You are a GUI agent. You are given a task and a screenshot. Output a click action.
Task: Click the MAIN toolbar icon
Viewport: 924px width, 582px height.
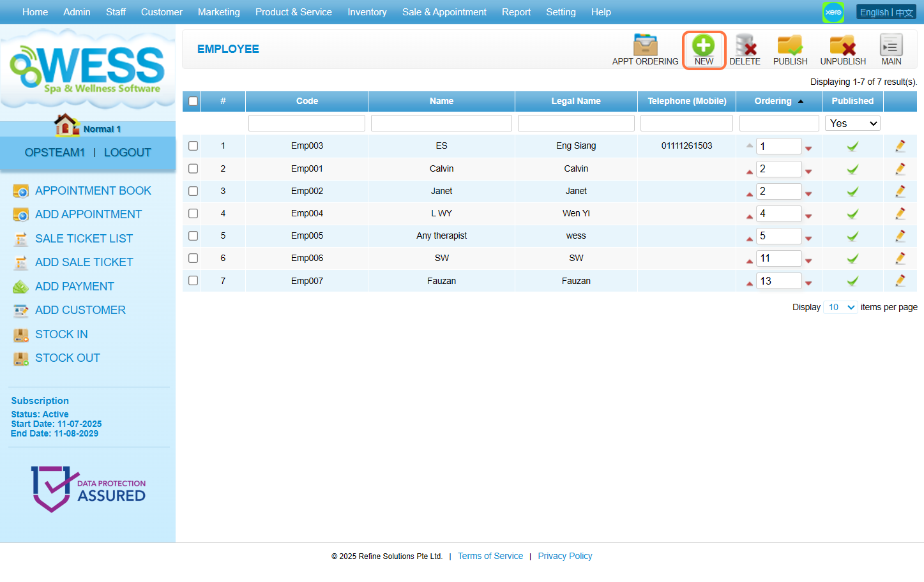tap(891, 46)
